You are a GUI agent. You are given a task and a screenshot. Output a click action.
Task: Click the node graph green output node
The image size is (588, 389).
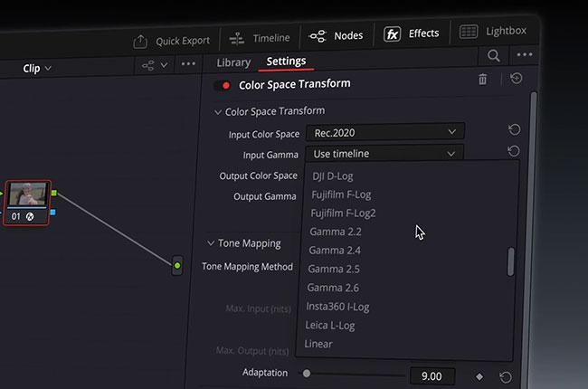point(177,266)
